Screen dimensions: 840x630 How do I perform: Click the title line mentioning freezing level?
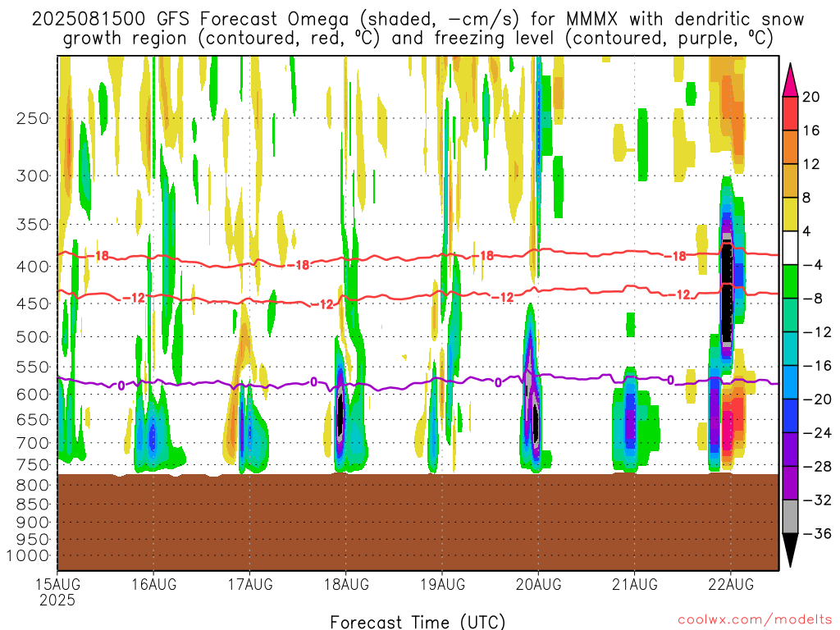click(x=418, y=39)
